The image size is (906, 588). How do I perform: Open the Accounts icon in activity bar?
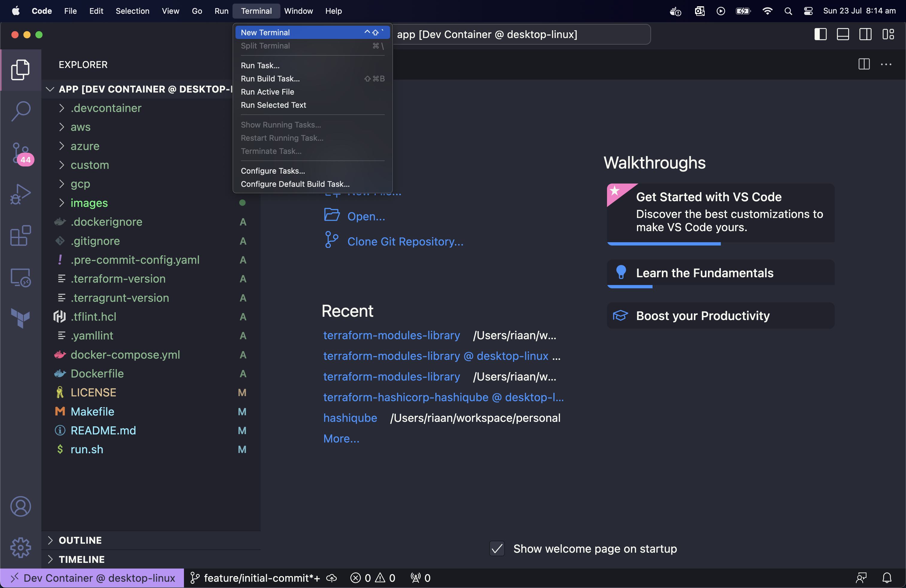(x=21, y=506)
